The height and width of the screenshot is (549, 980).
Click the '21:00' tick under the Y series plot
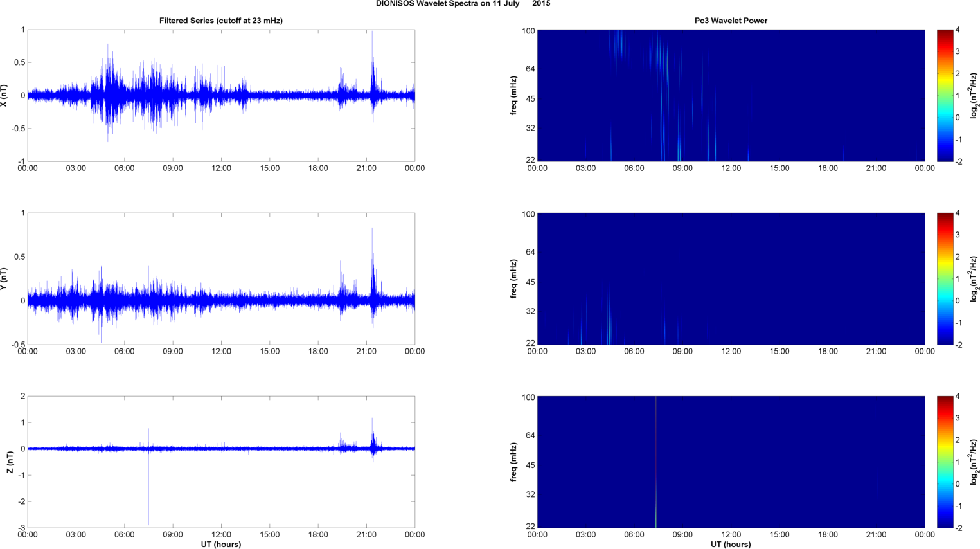[366, 352]
